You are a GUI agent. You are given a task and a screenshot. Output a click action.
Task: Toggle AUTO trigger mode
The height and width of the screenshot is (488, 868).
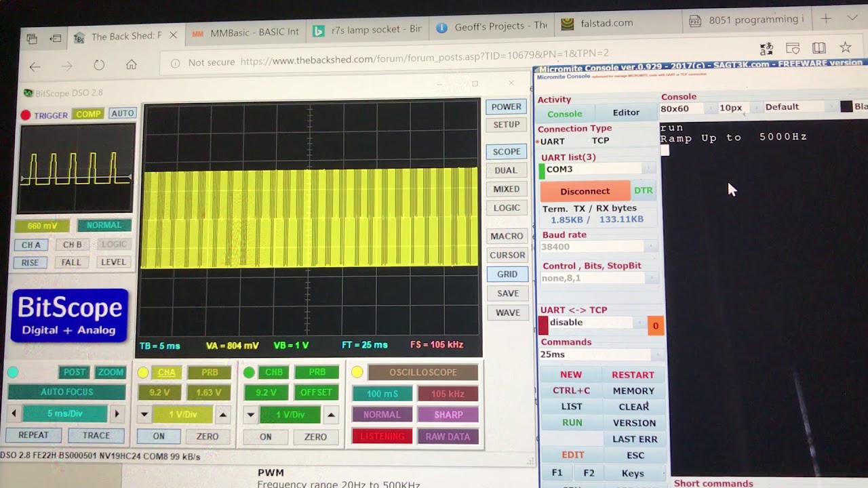pos(122,113)
